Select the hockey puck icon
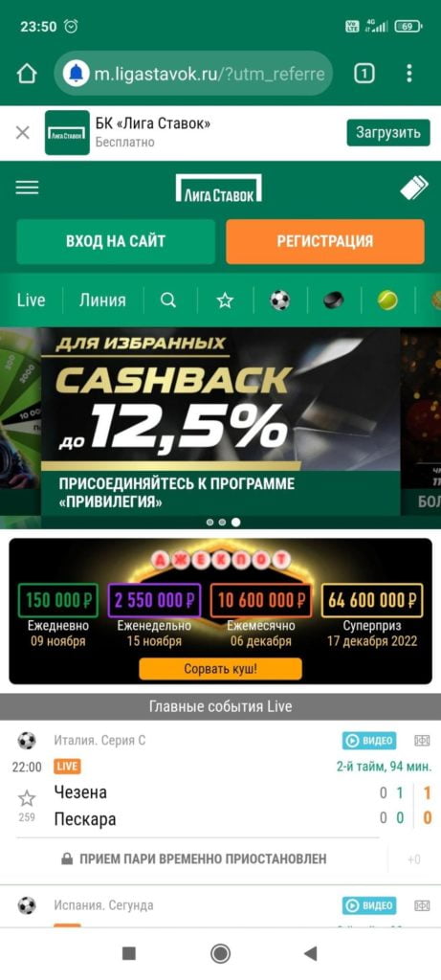The height and width of the screenshot is (980, 441). point(334,301)
